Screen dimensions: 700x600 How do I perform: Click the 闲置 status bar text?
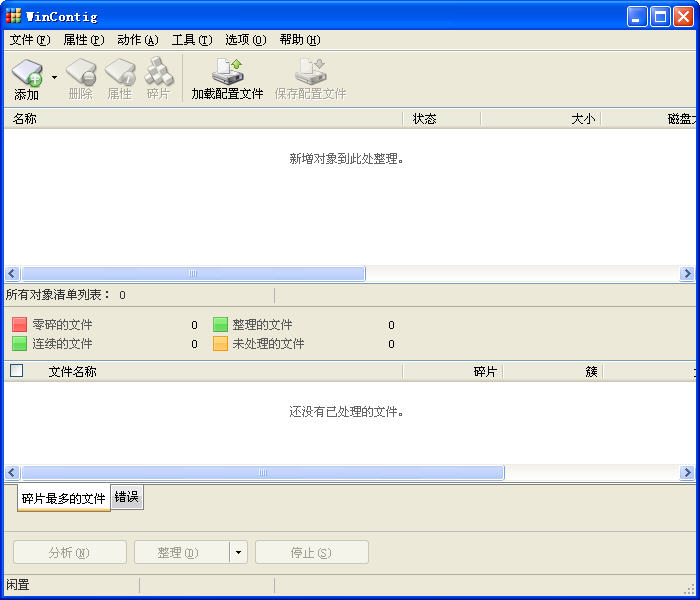[18, 585]
